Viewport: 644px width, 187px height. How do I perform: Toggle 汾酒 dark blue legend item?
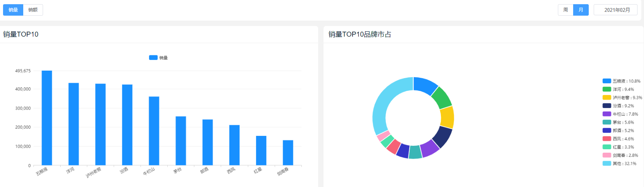click(618, 106)
